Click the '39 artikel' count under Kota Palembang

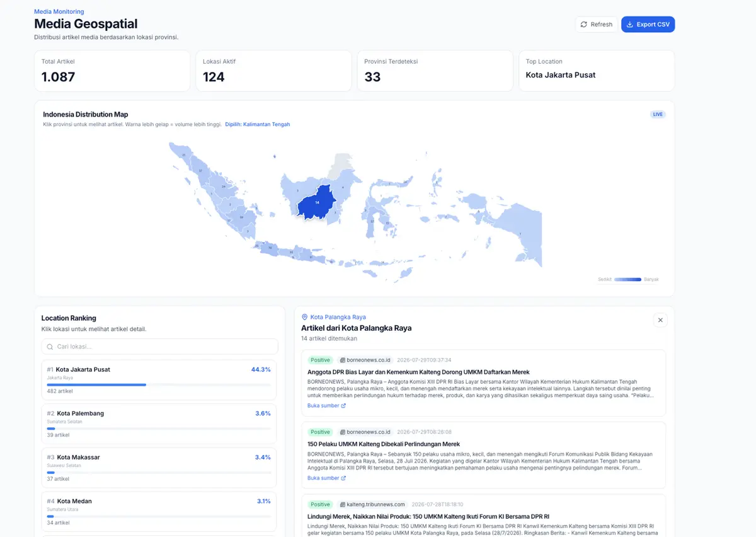coord(58,436)
